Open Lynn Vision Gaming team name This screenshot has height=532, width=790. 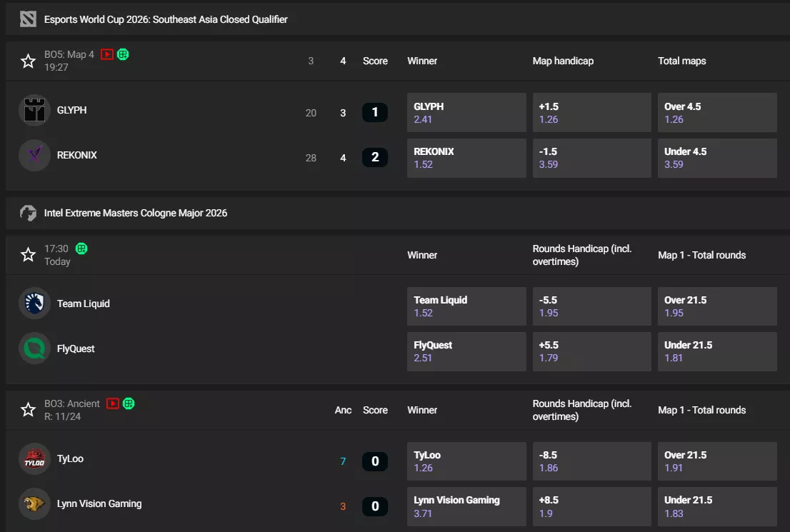(99, 503)
